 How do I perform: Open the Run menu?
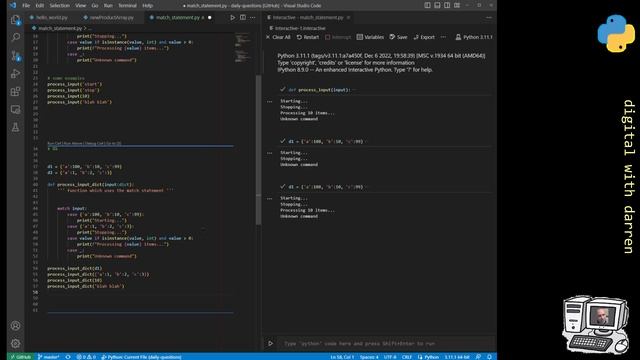point(108,6)
